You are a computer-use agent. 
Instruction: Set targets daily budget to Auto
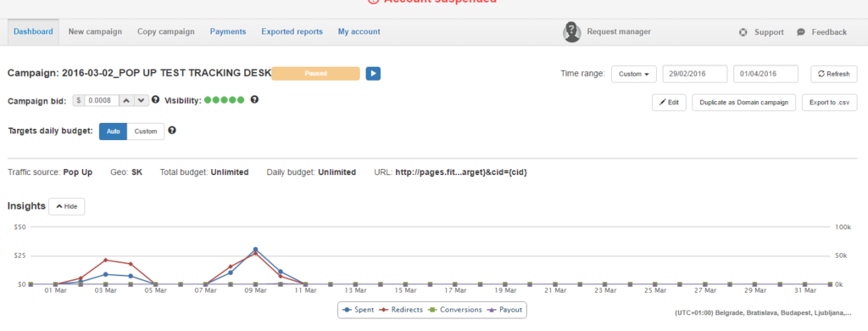(x=113, y=132)
